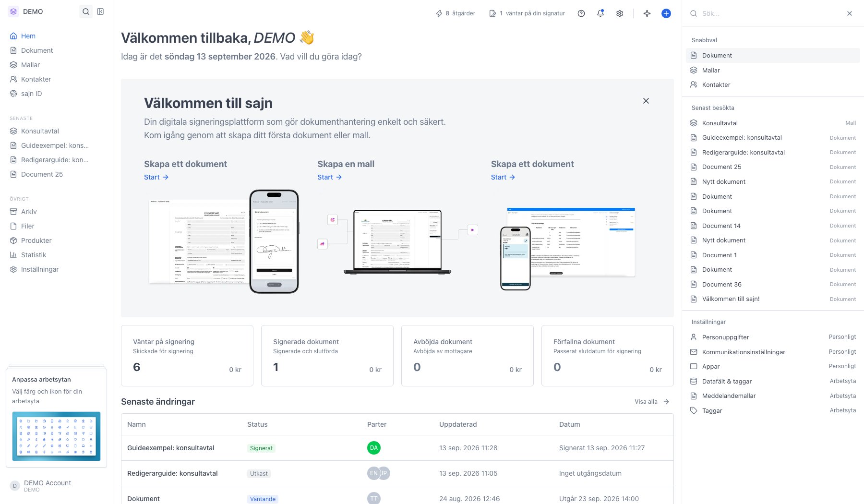Open 'Guideexempel: konsultavtal' row in table
The height and width of the screenshot is (504, 864).
click(397, 448)
